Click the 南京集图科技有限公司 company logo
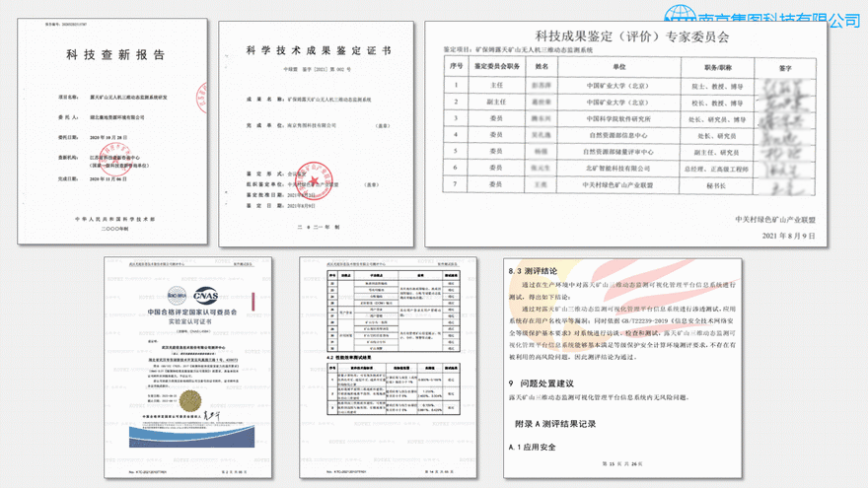The height and width of the screenshot is (488, 868). 760,18
